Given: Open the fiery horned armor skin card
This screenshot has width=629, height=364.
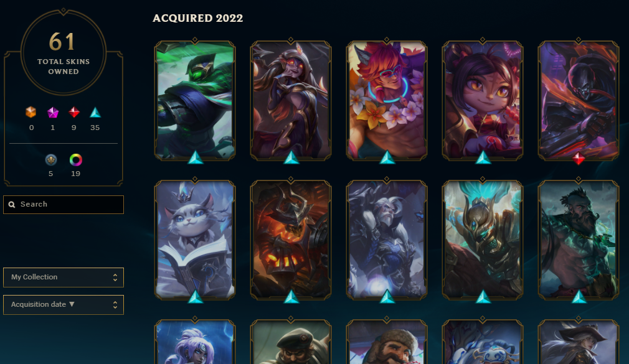Looking at the screenshot, I should (291, 240).
